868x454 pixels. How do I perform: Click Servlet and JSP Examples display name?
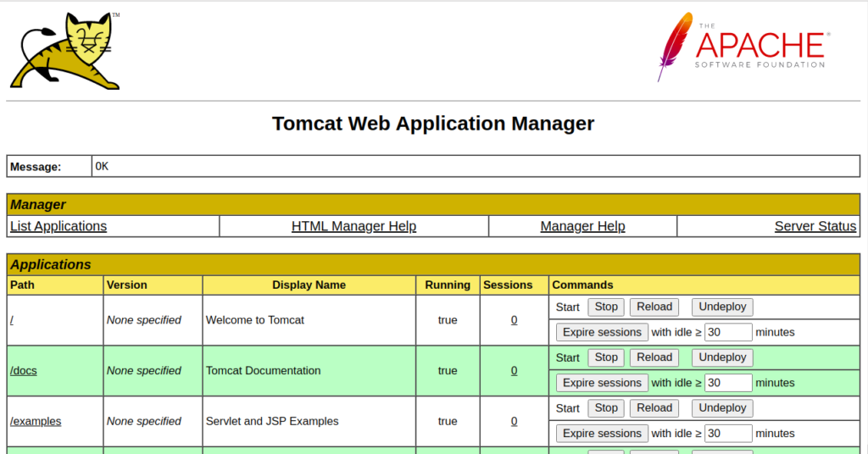(x=272, y=421)
